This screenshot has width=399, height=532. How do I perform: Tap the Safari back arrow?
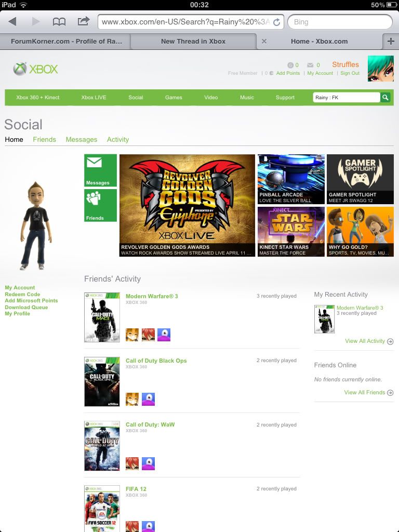(x=12, y=22)
